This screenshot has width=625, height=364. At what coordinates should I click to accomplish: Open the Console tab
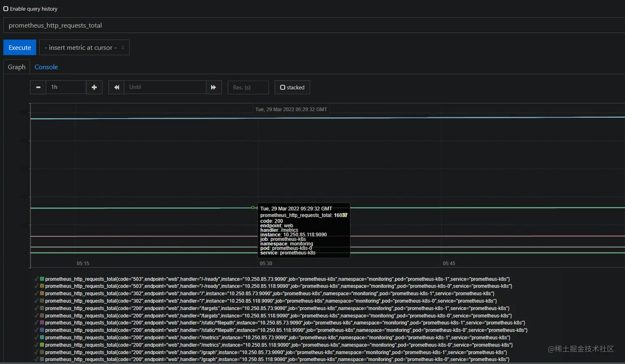[x=46, y=67]
